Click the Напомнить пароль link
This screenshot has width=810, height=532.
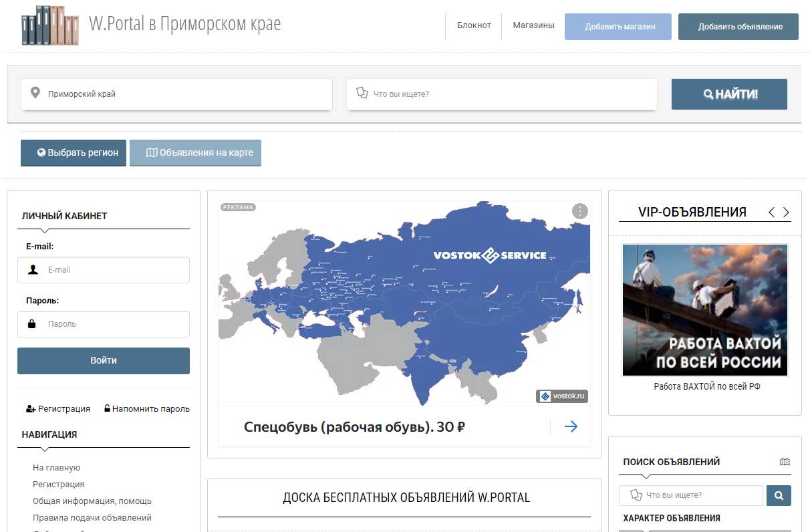point(146,409)
